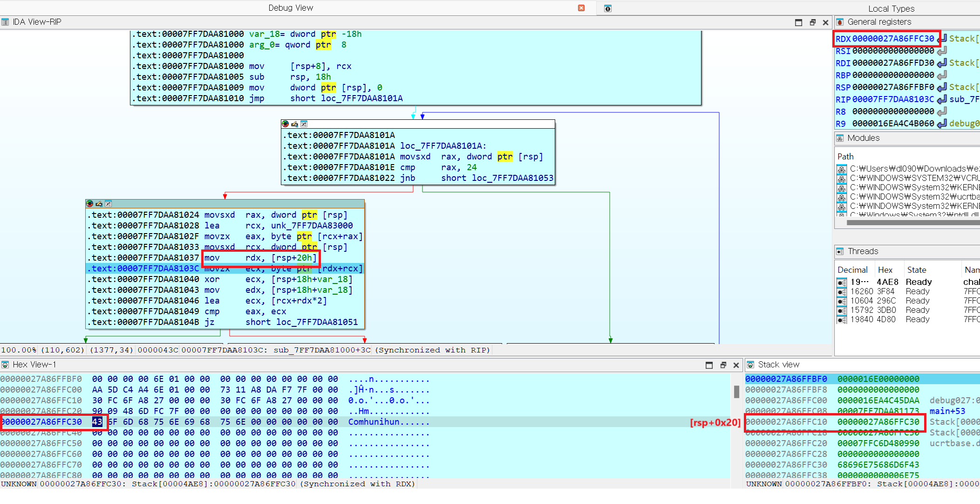This screenshot has height=504, width=980.
Task: Click jump arrow next to RDX register
Action: 942,39
